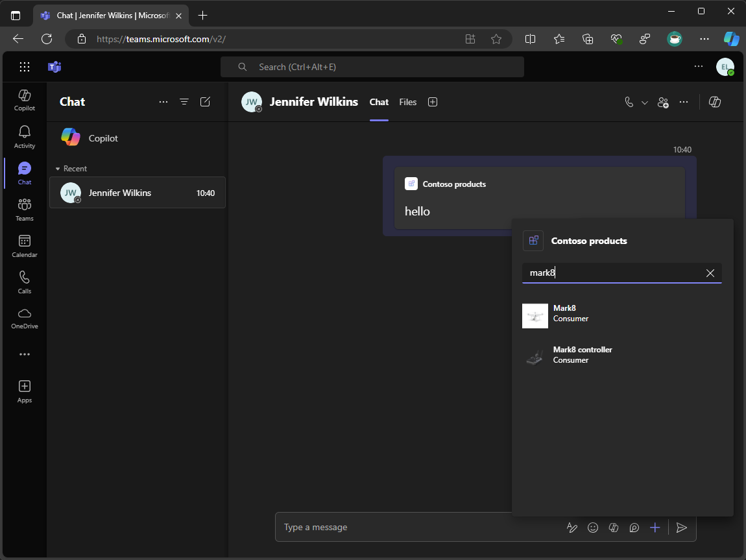Screen dimensions: 746x560
Task: Start an audio call with Jennifer
Action: [x=629, y=103]
